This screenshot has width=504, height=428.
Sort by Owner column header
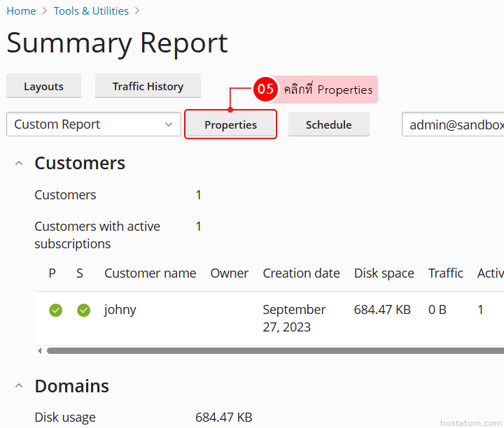(x=229, y=273)
